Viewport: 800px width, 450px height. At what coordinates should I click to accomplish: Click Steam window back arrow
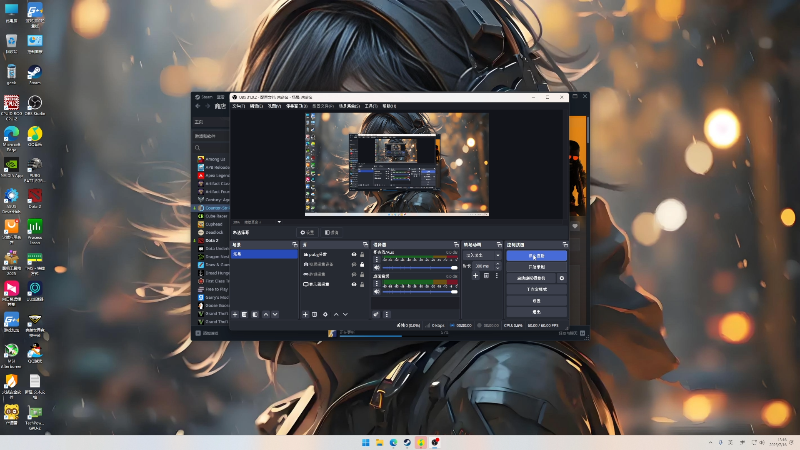(198, 106)
